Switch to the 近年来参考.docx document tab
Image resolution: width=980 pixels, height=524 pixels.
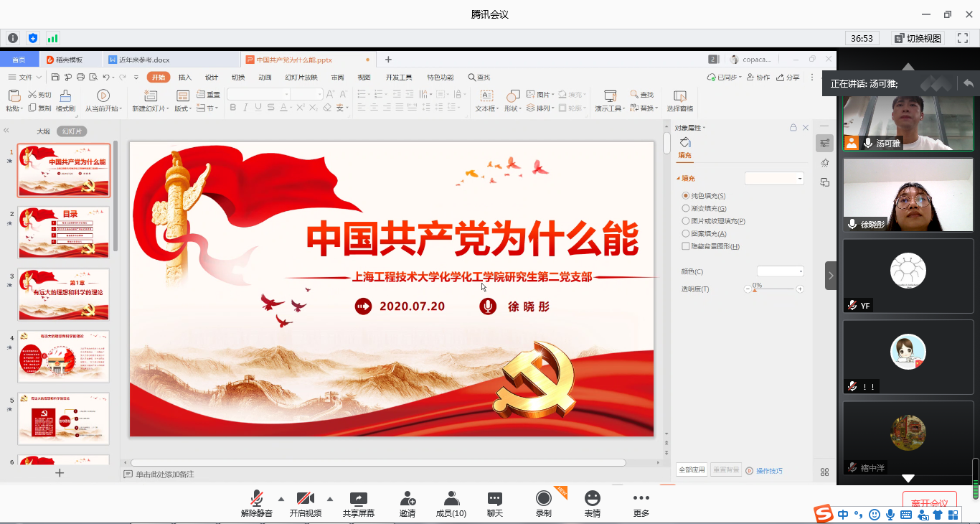pos(143,60)
